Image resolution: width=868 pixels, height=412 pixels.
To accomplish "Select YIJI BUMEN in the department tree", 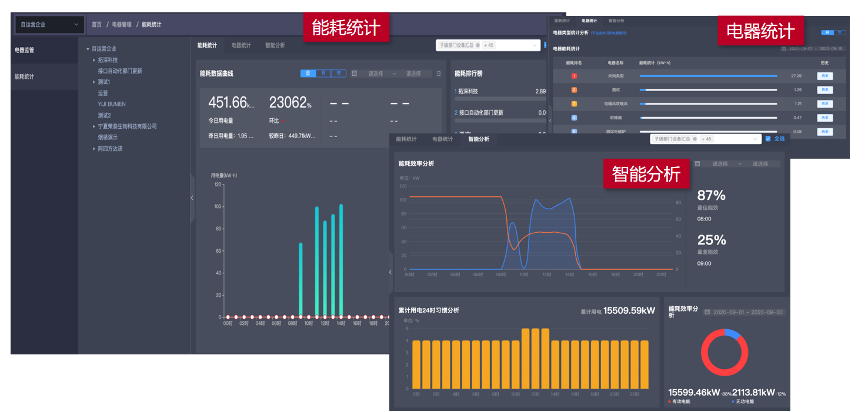I will (x=112, y=104).
